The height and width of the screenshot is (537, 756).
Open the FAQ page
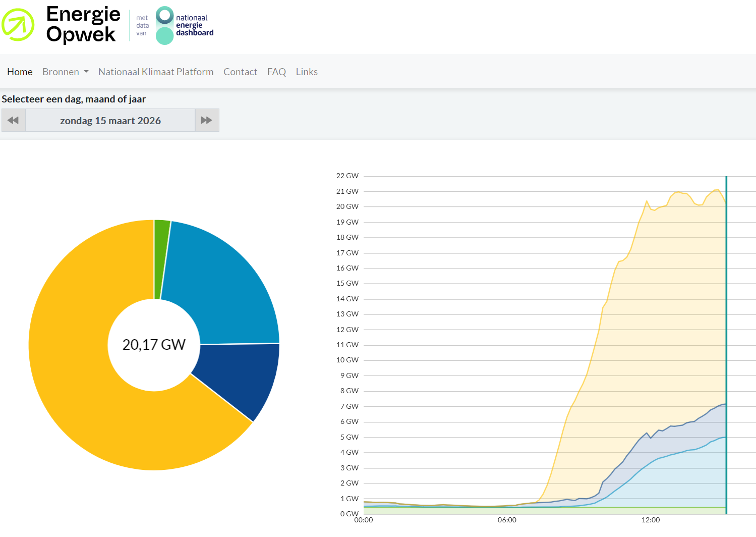pyautogui.click(x=276, y=72)
